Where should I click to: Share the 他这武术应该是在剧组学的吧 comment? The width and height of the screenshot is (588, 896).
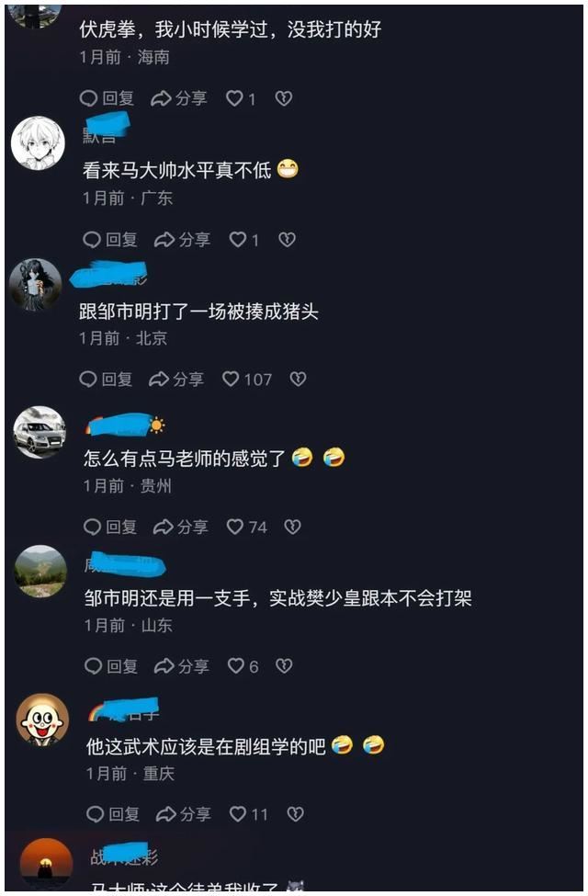click(184, 813)
